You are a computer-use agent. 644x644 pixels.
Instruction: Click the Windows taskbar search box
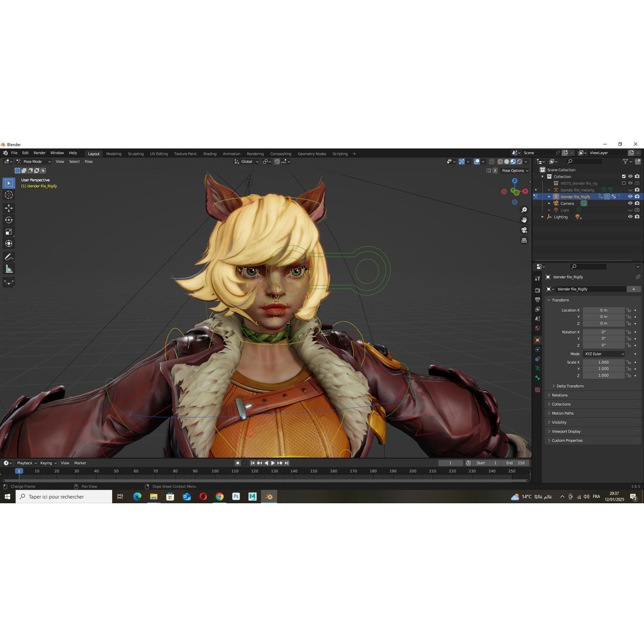tap(64, 497)
